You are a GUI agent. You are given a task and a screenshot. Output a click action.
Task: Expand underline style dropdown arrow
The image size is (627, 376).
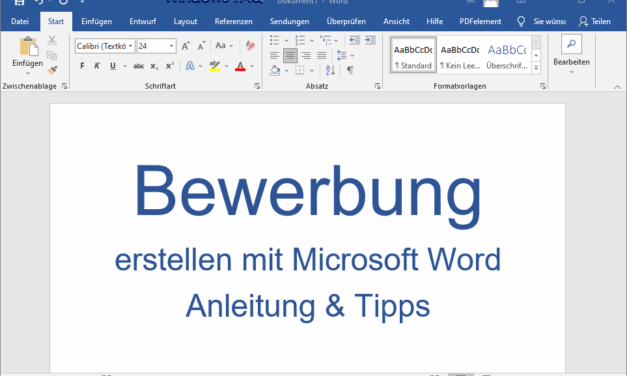click(125, 66)
